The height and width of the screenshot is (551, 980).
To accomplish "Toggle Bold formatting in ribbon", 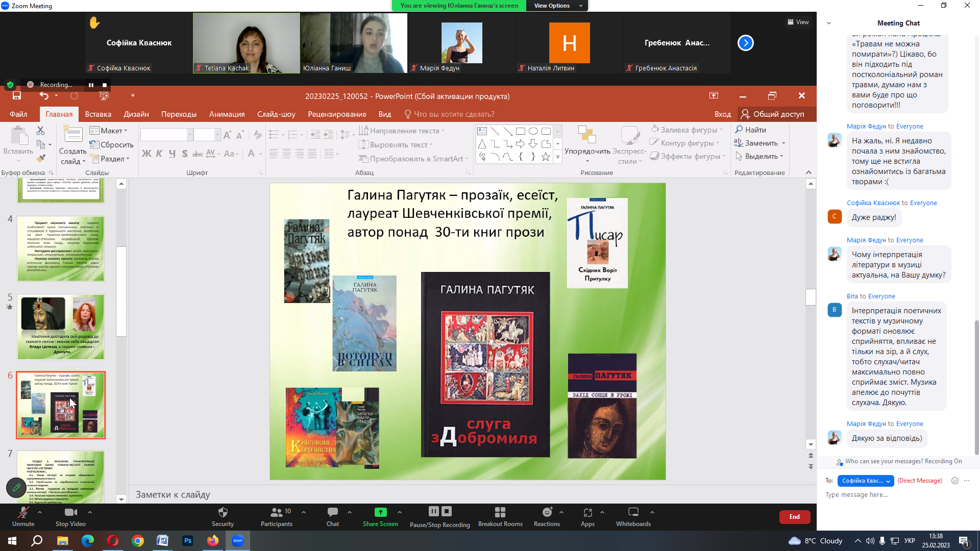I will [x=146, y=154].
